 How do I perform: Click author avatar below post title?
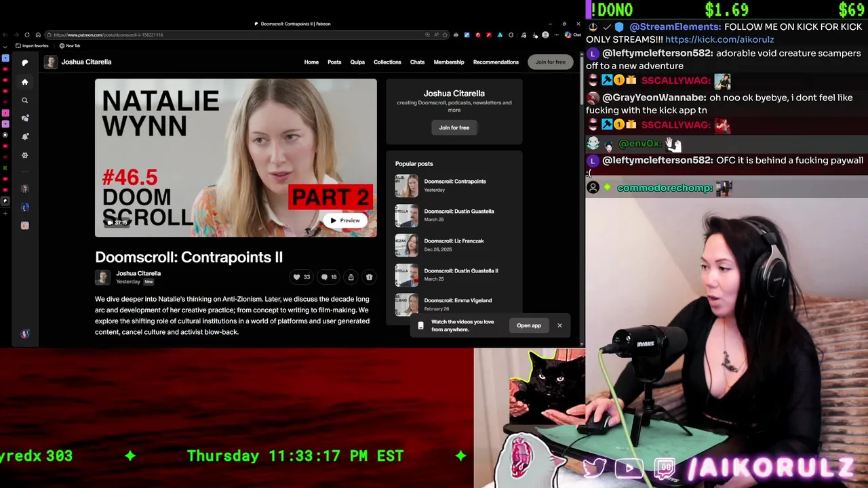click(x=102, y=277)
